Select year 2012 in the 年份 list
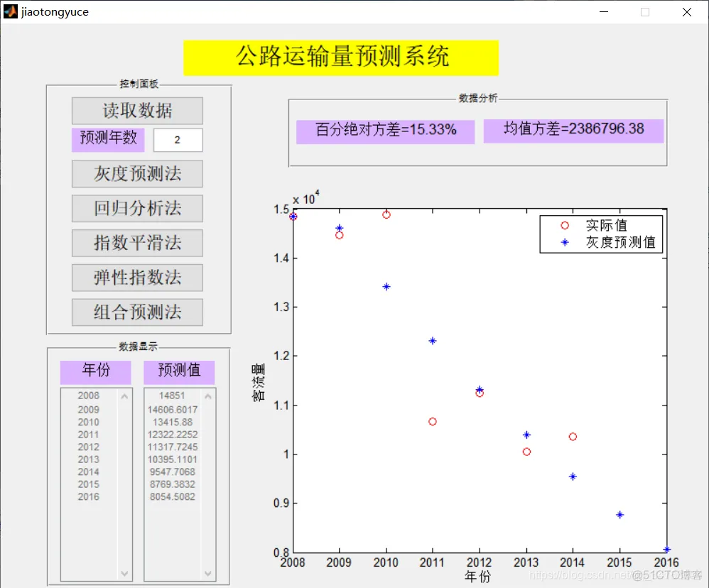The image size is (709, 588). [88, 447]
